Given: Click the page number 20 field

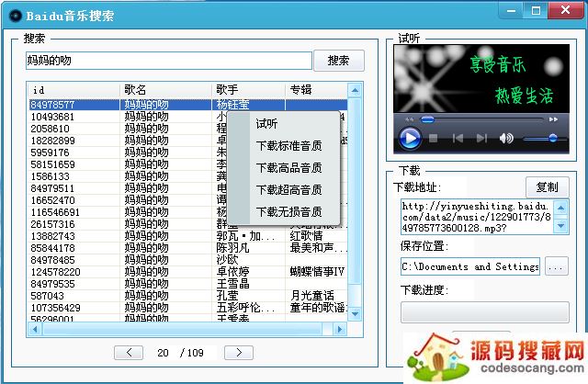Looking at the screenshot, I should coord(163,353).
